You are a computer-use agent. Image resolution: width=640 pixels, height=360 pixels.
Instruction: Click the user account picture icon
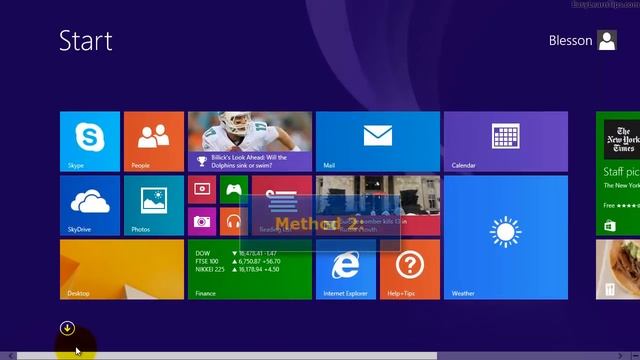point(607,40)
